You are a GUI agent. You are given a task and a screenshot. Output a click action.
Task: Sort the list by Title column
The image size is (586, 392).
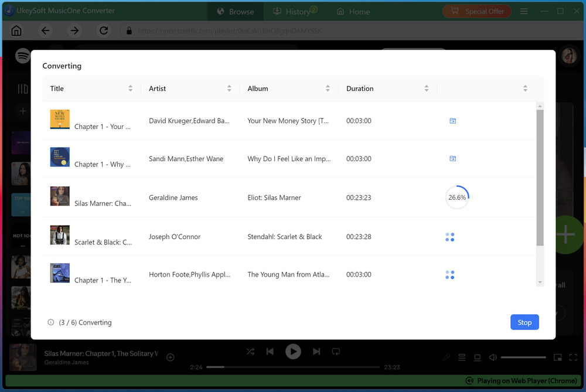131,88
